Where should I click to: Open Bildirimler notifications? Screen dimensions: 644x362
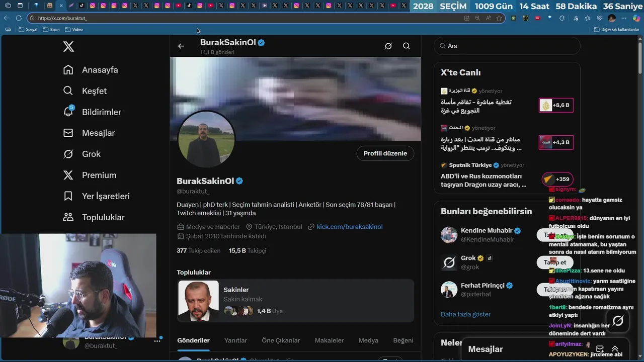pos(92,112)
